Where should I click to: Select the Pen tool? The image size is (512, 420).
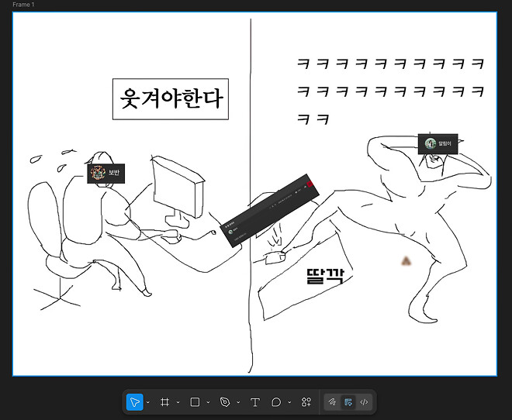tap(225, 402)
